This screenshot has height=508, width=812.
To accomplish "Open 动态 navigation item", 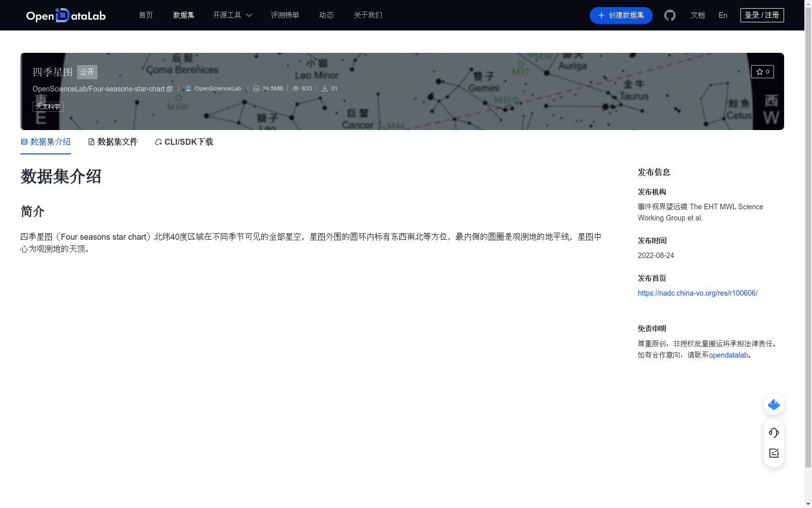I will [326, 15].
